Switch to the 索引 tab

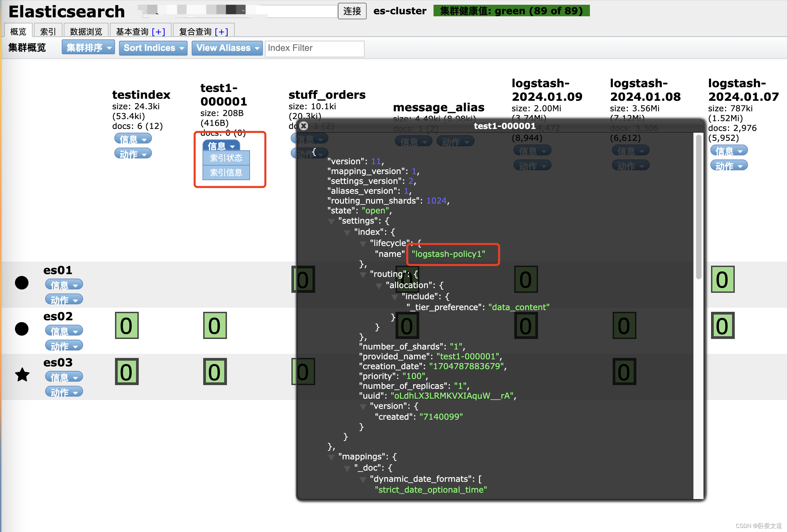[48, 31]
